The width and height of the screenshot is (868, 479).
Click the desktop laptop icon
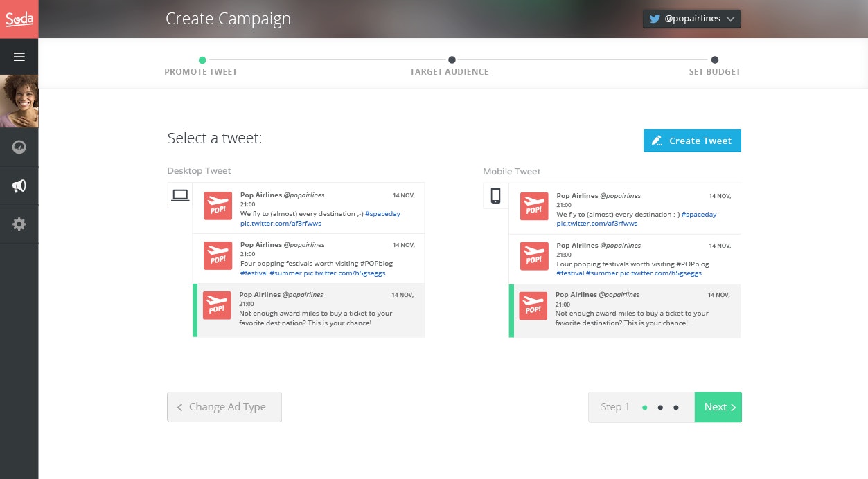click(x=180, y=195)
